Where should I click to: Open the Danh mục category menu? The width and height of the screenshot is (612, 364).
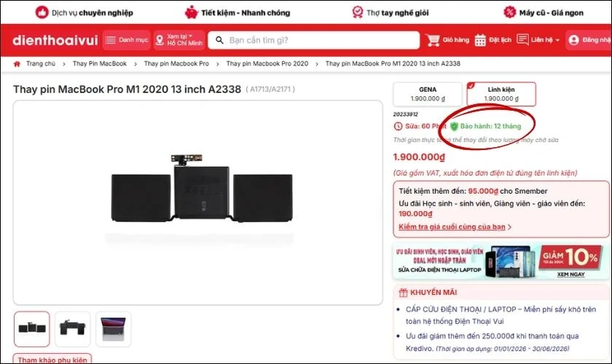pos(127,40)
